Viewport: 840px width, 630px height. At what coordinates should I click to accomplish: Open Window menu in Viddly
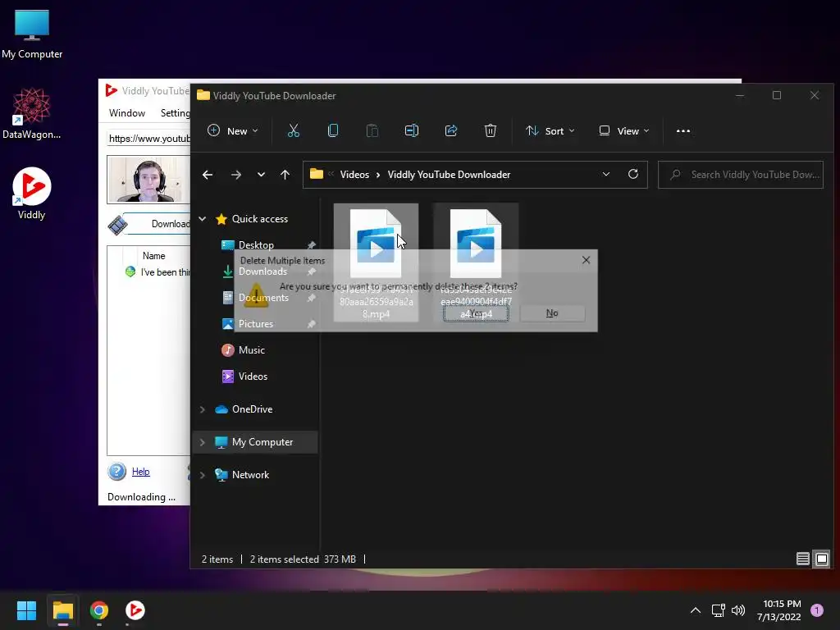[127, 113]
